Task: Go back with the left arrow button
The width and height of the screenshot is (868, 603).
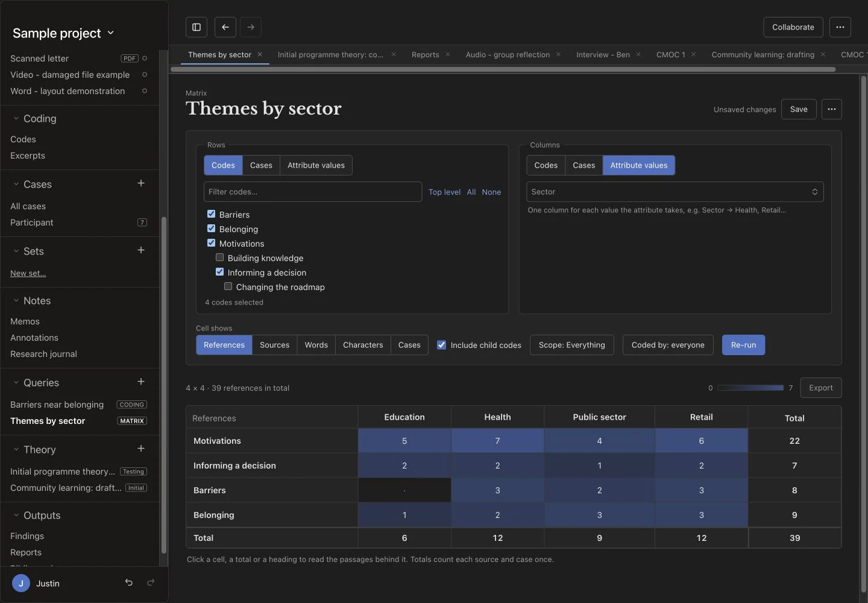Action: [x=225, y=27]
